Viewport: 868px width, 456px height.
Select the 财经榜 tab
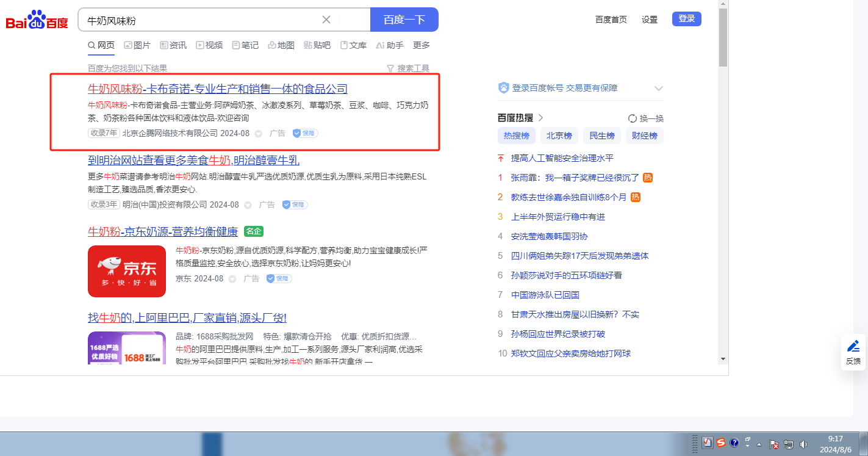coord(645,136)
